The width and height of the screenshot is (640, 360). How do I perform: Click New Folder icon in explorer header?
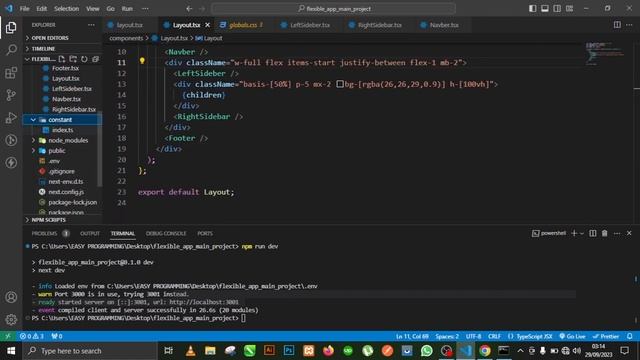(73, 59)
